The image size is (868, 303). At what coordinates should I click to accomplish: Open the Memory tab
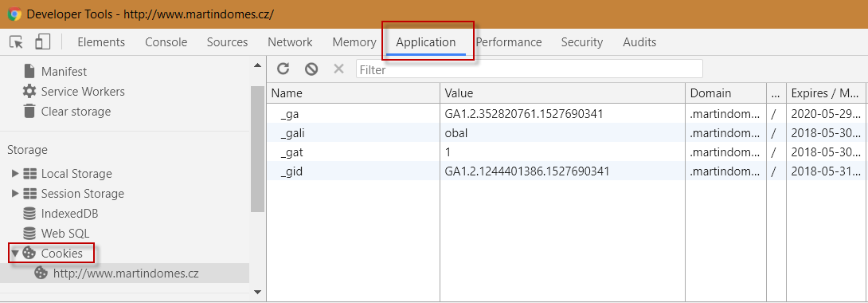(354, 42)
